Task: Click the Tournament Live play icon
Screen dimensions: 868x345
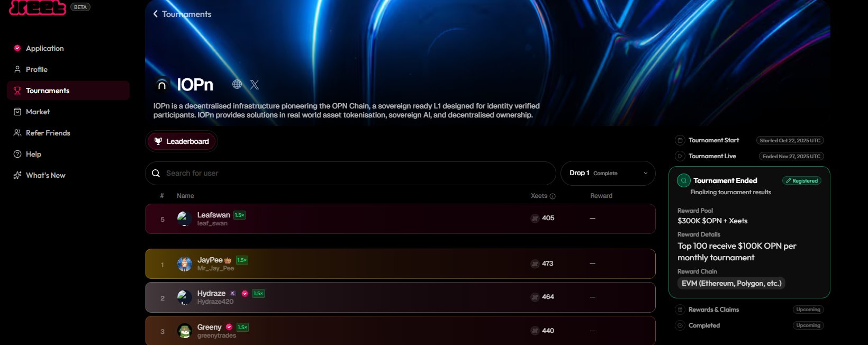Action: pos(680,156)
